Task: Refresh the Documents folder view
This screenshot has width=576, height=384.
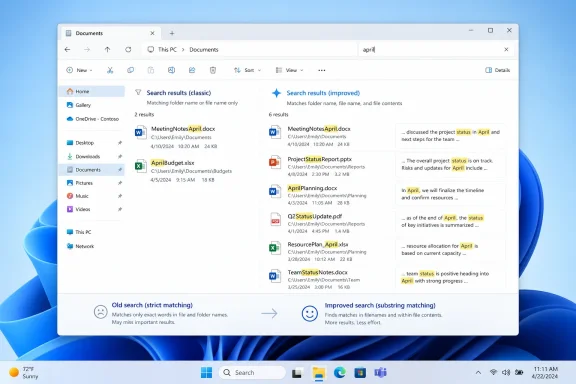Action: point(128,50)
